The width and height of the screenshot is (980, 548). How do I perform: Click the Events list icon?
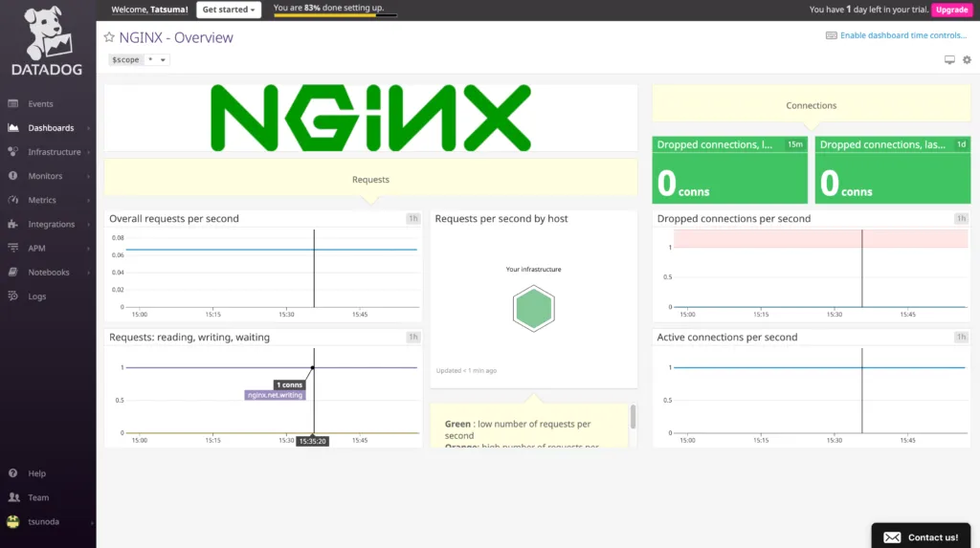coord(13,103)
